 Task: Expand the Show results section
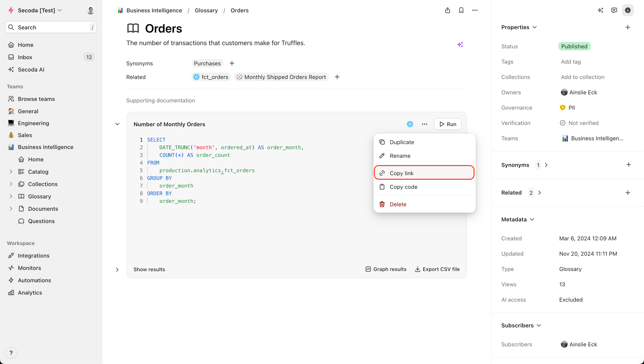click(x=117, y=270)
